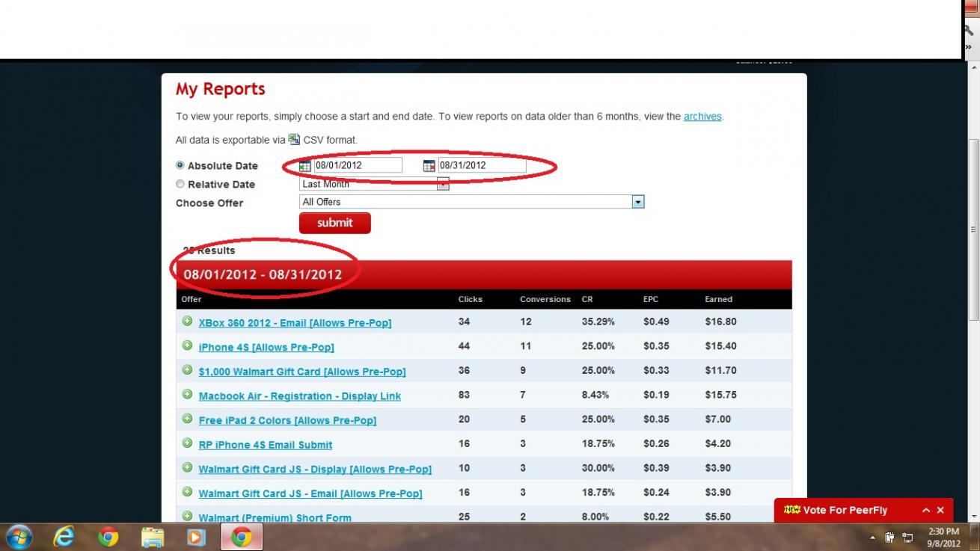Show hidden system tray icons
Viewport: 980px width, 551px height.
pyautogui.click(x=872, y=538)
